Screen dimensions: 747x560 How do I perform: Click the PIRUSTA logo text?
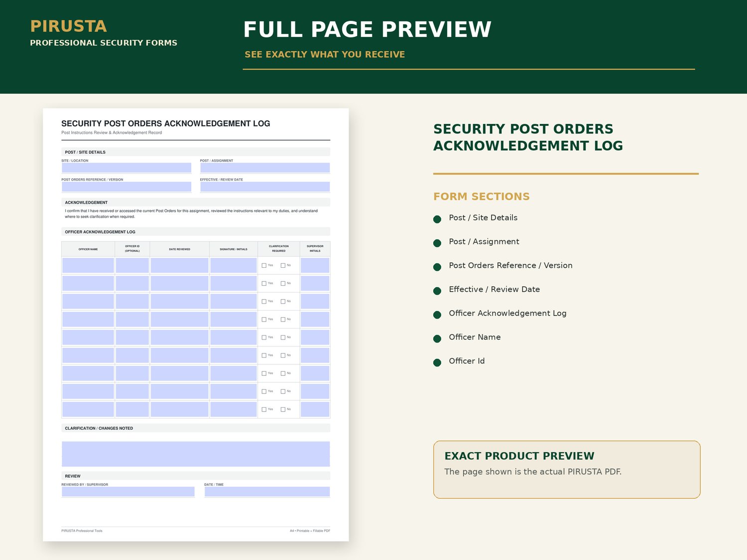click(x=69, y=26)
